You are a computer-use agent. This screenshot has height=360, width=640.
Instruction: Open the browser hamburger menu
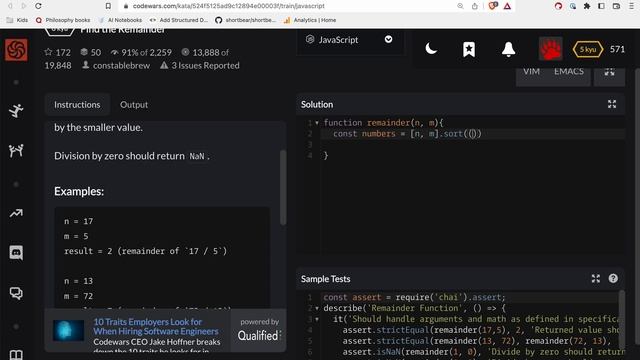pyautogui.click(x=631, y=6)
